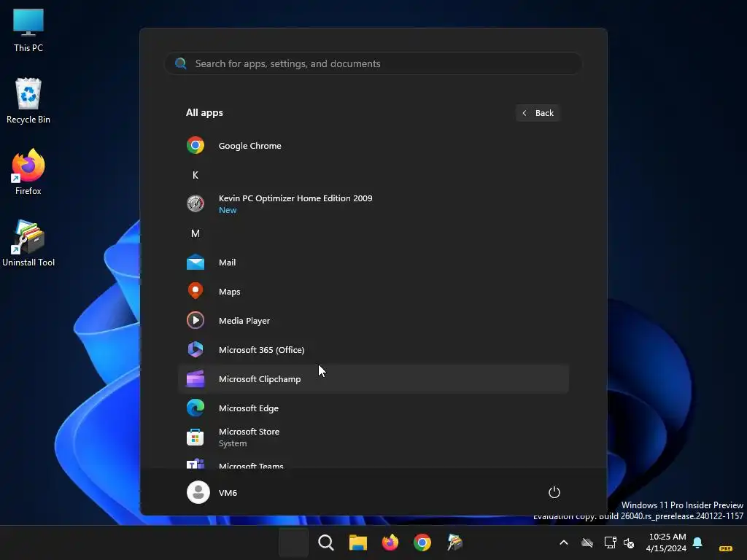This screenshot has height=560, width=747.
Task: Open the notification bell
Action: coord(697,542)
